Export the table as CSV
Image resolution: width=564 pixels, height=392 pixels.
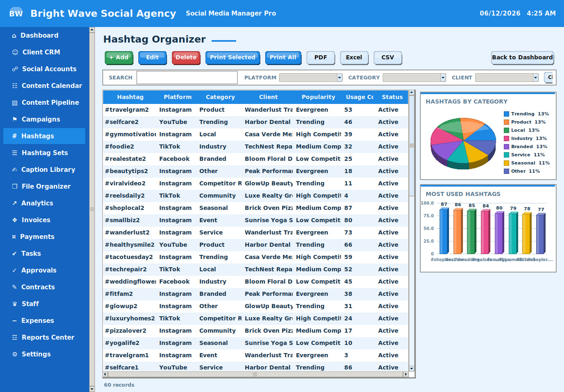pos(388,58)
